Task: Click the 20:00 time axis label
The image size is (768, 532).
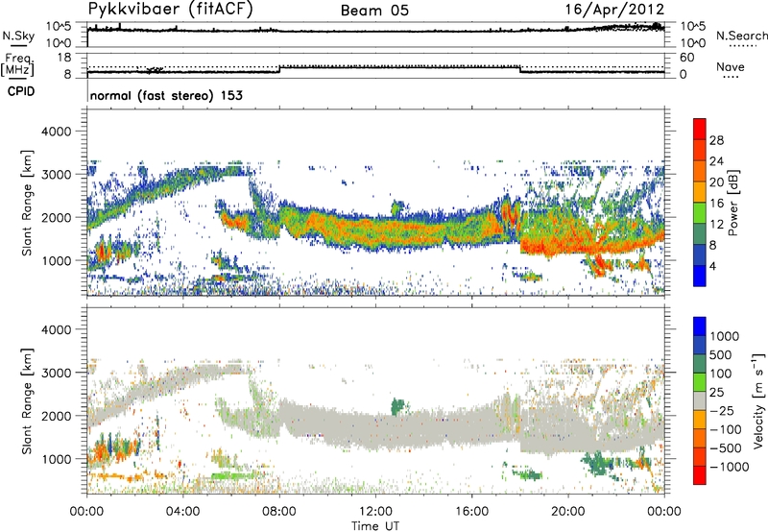Action: coord(567,512)
